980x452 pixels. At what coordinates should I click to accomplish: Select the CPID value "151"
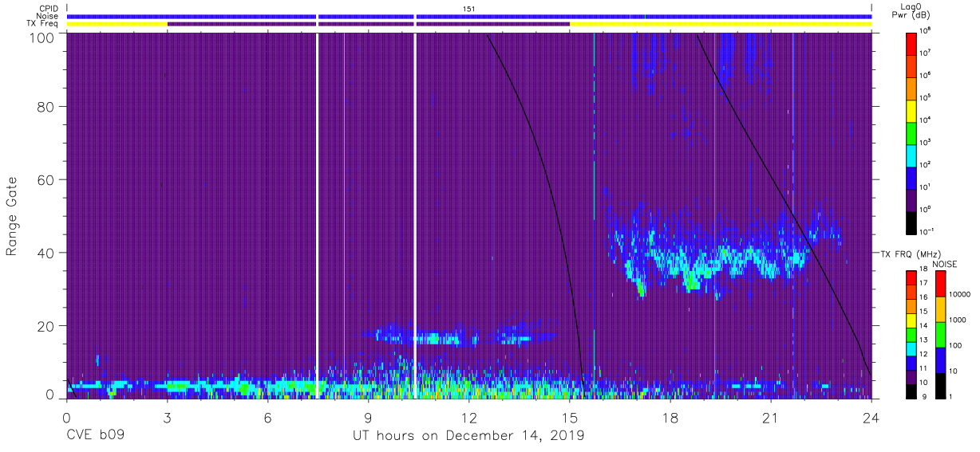coord(469,8)
